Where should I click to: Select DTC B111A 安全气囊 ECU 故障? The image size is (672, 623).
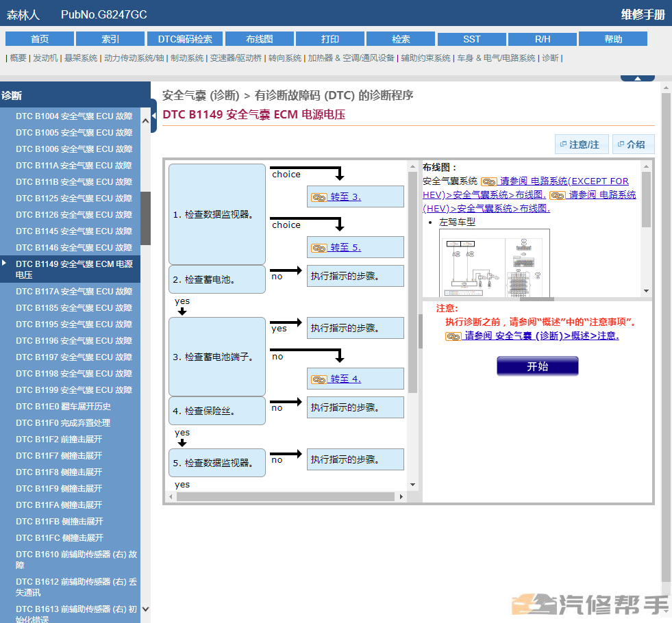click(74, 165)
